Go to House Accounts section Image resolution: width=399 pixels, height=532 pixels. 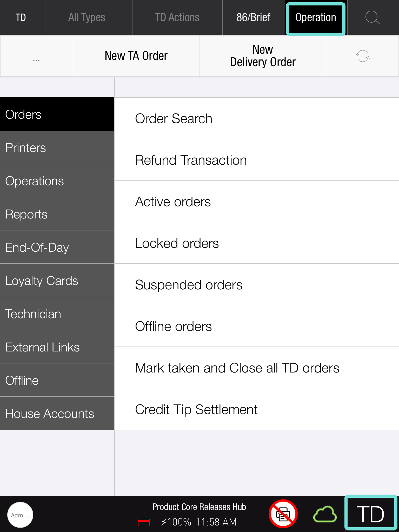[x=57, y=414]
